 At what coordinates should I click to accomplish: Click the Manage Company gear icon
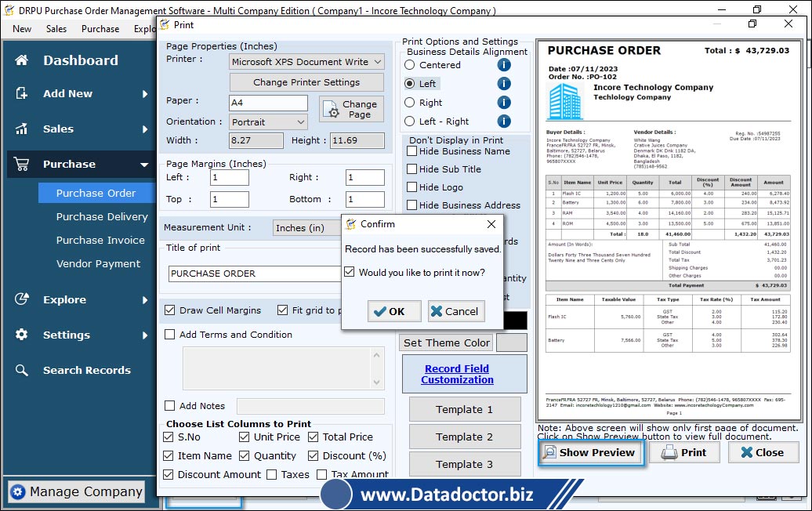pos(17,492)
